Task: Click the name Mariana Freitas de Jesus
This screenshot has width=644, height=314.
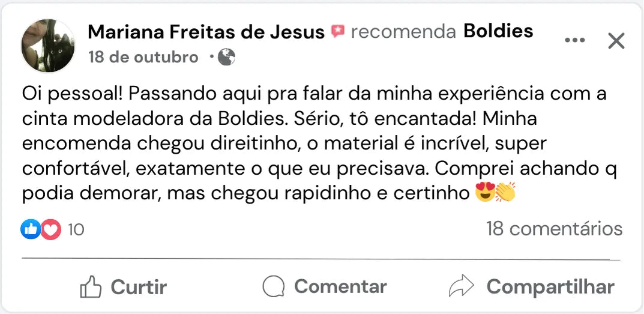Action: tap(206, 32)
